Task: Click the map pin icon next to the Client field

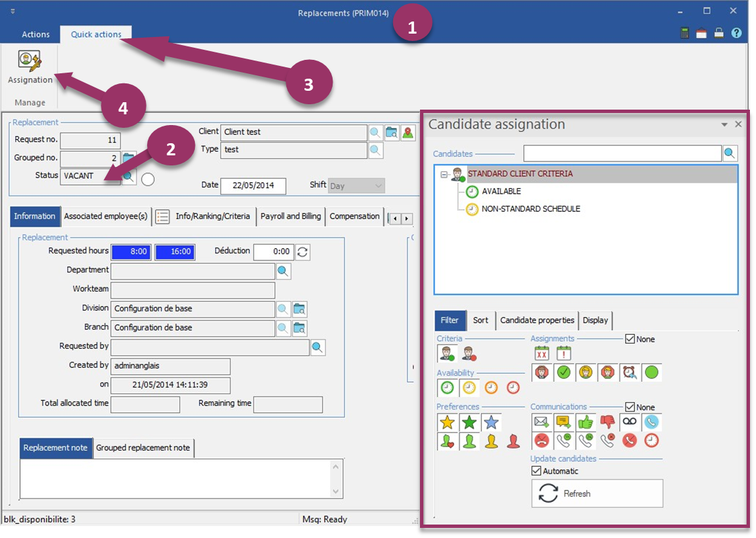Action: (408, 132)
